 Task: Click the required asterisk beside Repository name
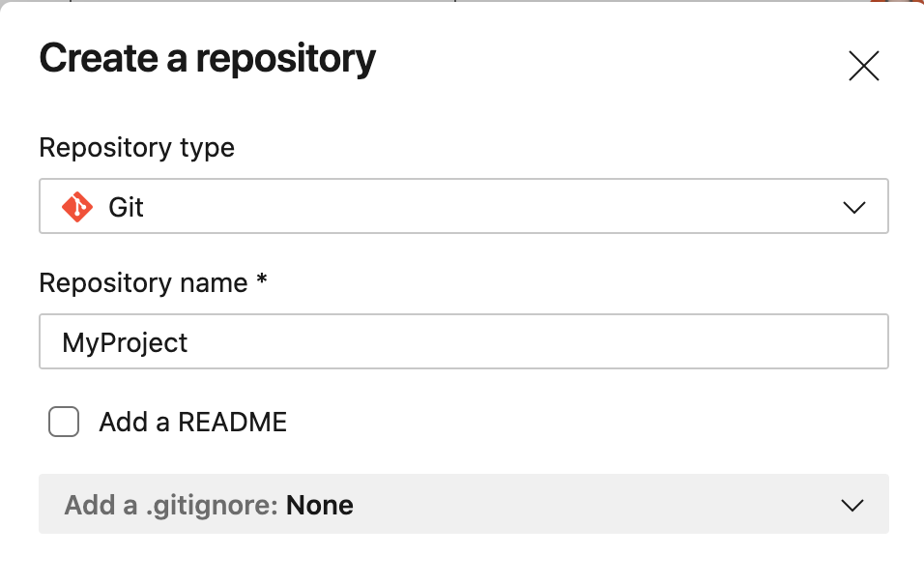(x=261, y=281)
